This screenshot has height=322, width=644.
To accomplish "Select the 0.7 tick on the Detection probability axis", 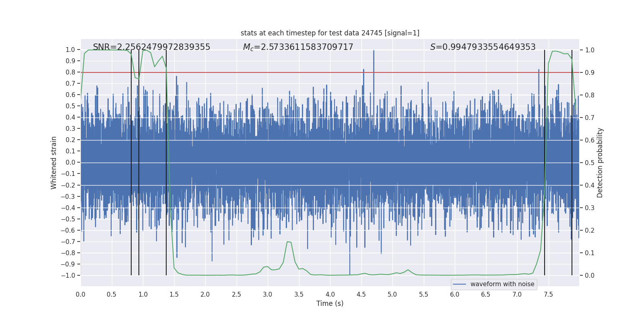I will click(590, 118).
